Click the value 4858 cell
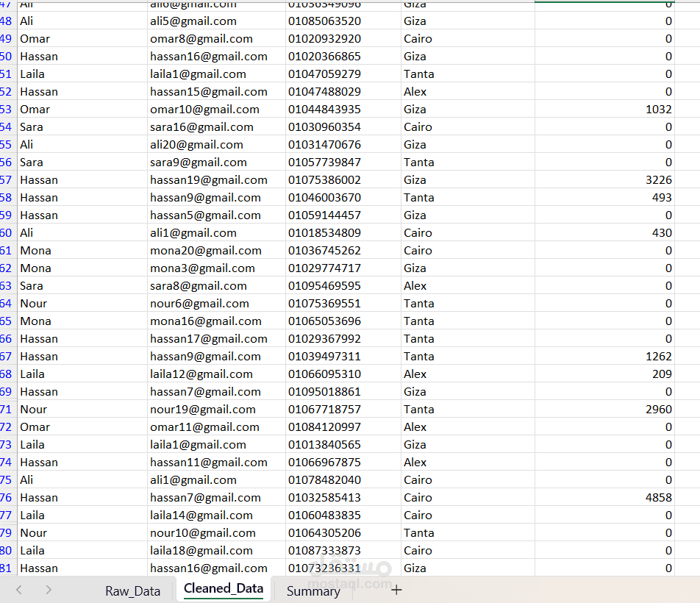Viewport: 700px width, 603px height. [604, 498]
